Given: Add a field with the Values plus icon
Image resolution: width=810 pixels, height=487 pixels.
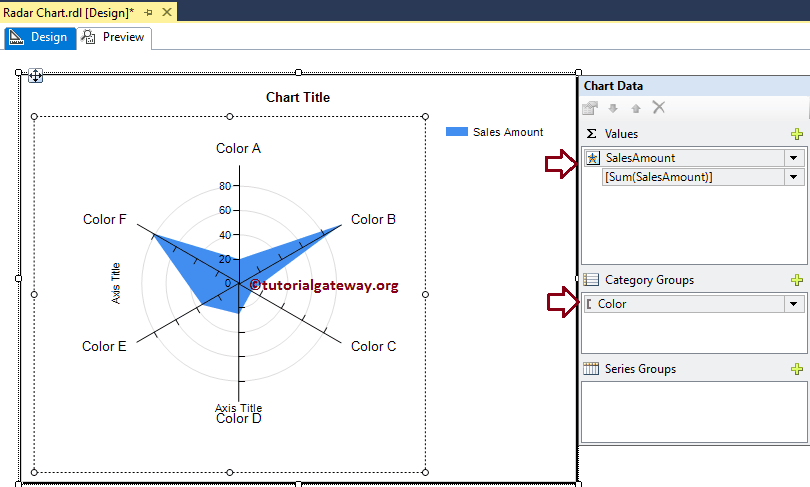Looking at the screenshot, I should pyautogui.click(x=797, y=134).
